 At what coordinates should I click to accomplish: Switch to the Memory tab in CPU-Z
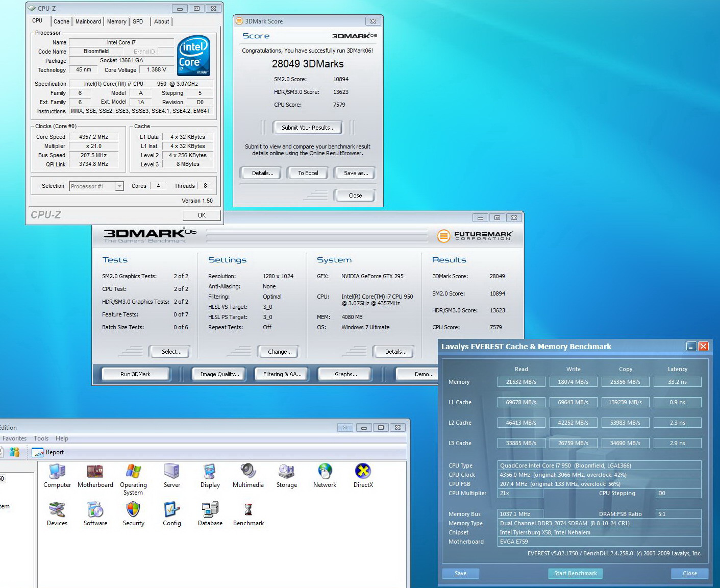tap(116, 21)
